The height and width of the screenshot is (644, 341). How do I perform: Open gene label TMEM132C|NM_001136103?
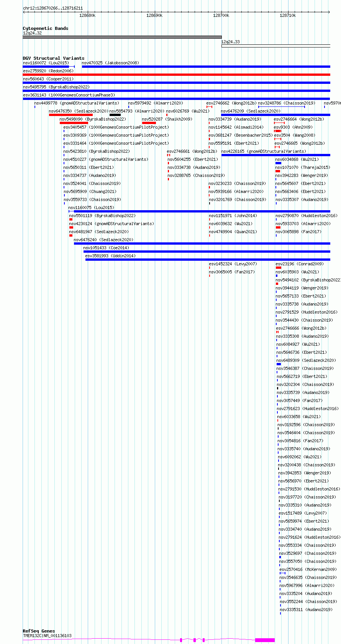pos(47,636)
